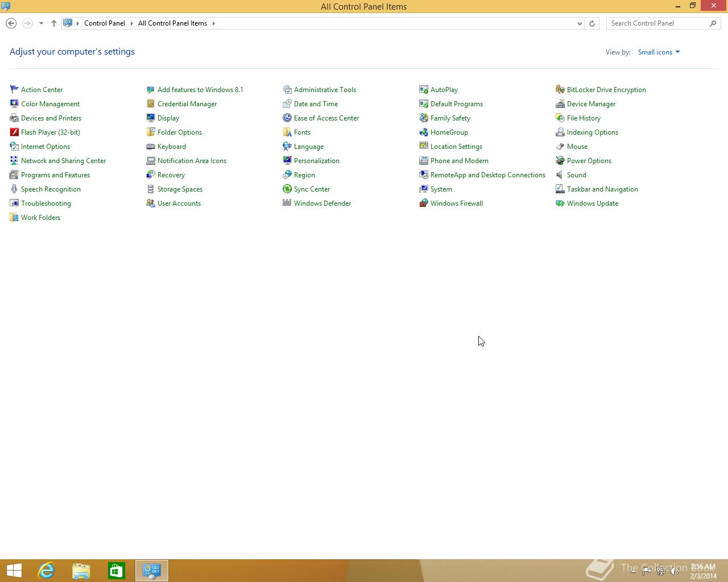
Task: Open the System link
Action: click(441, 189)
